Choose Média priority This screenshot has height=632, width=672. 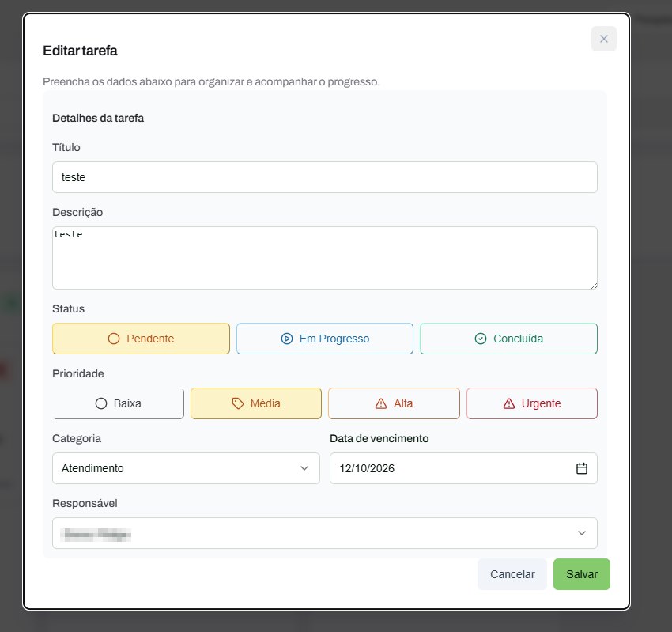pyautogui.click(x=256, y=403)
